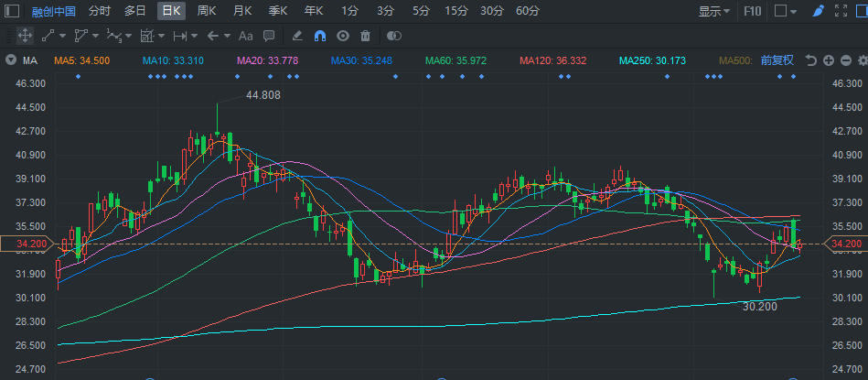Click the MA10: 33.310 label

pyautogui.click(x=173, y=60)
